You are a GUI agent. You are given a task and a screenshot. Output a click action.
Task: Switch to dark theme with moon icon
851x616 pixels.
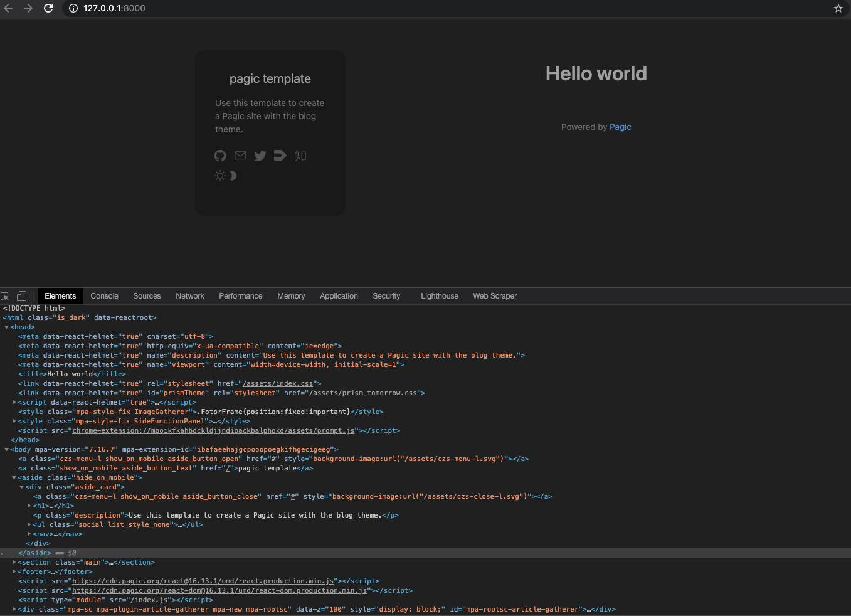(x=233, y=176)
